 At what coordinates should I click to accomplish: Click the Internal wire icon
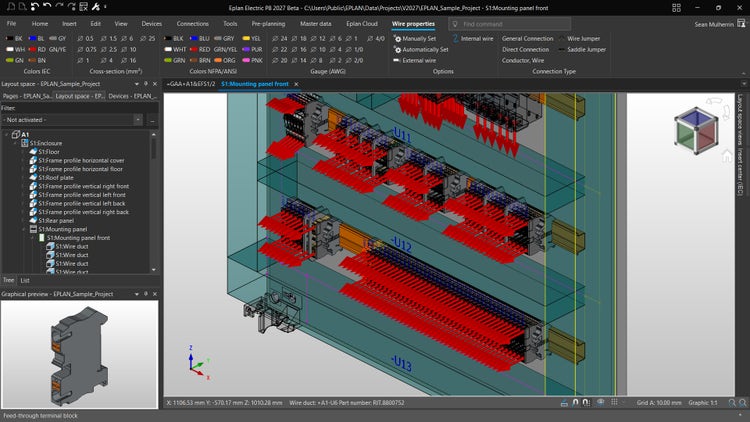pos(455,38)
